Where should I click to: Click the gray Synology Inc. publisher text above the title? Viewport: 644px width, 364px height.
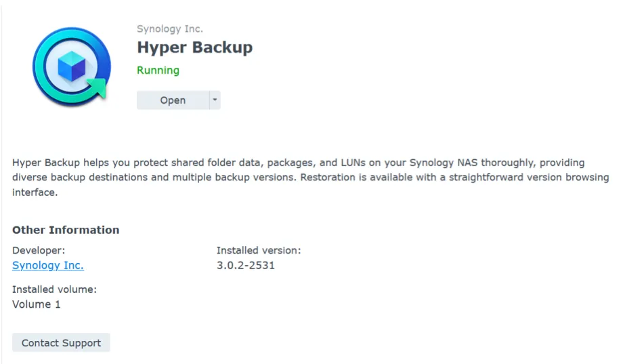point(169,29)
